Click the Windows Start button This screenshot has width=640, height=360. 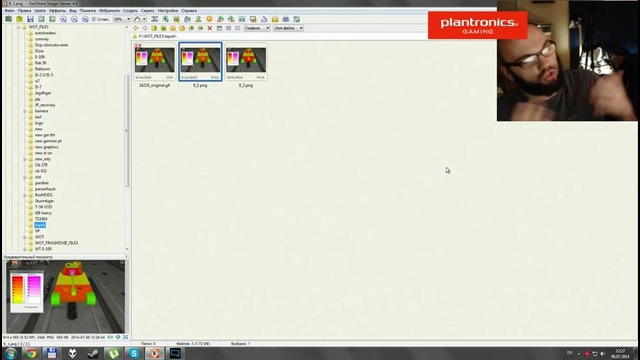coord(11,353)
